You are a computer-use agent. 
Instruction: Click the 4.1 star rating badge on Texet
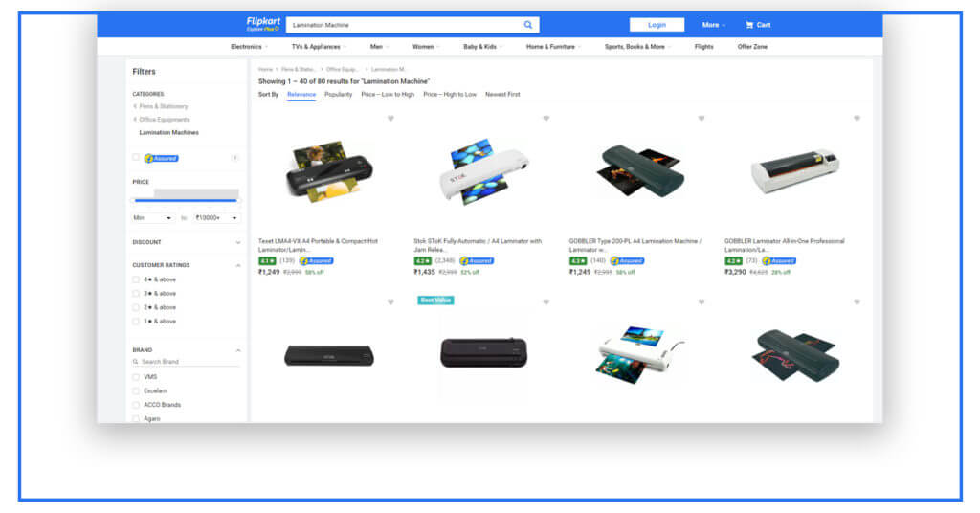coord(267,261)
